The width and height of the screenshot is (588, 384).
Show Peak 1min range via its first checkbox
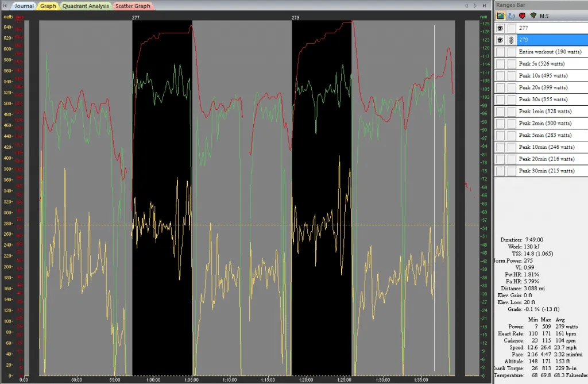coord(500,112)
